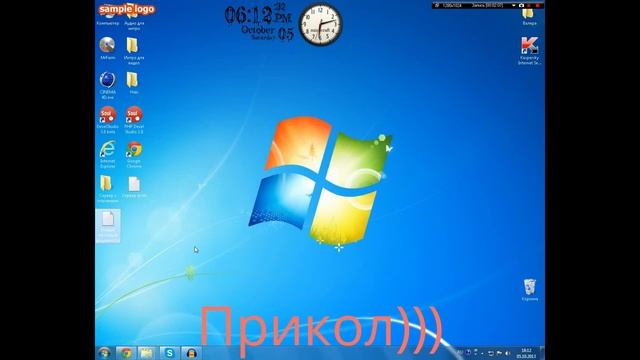Click the volume speaker icon in system tray
Viewport: 640px width, 360px height.
pos(508,353)
